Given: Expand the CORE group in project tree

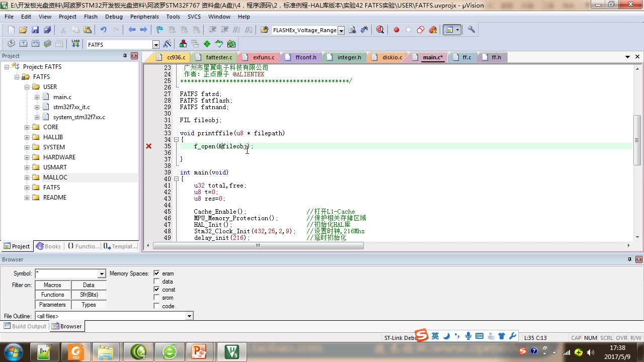Looking at the screenshot, I should pyautogui.click(x=27, y=127).
